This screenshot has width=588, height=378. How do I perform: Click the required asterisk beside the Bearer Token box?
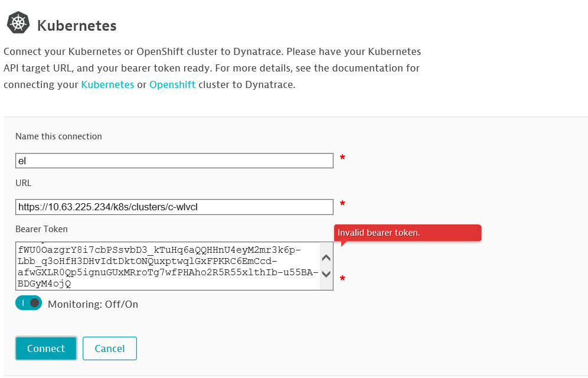click(x=342, y=279)
